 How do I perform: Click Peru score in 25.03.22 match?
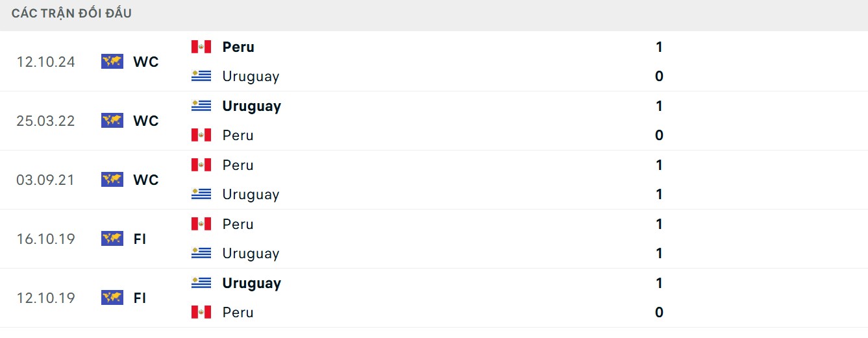[x=659, y=135]
